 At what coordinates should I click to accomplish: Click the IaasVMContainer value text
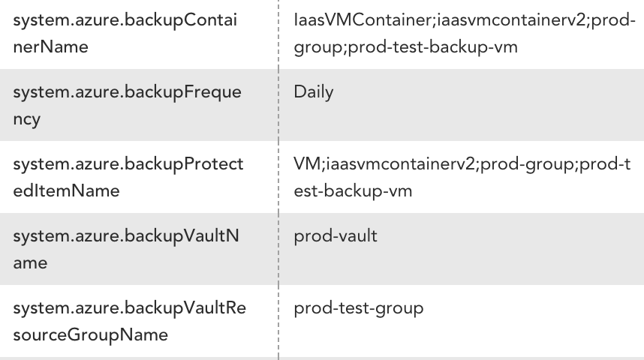(x=465, y=33)
